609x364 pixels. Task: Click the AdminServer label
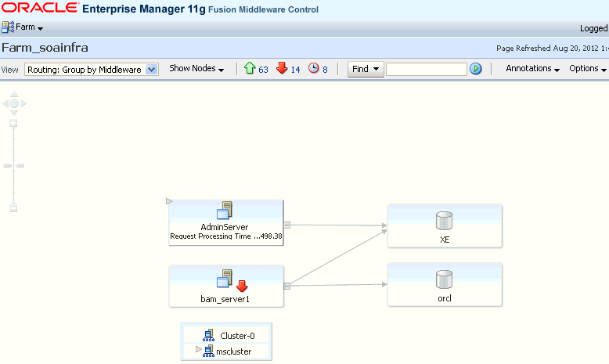[225, 227]
